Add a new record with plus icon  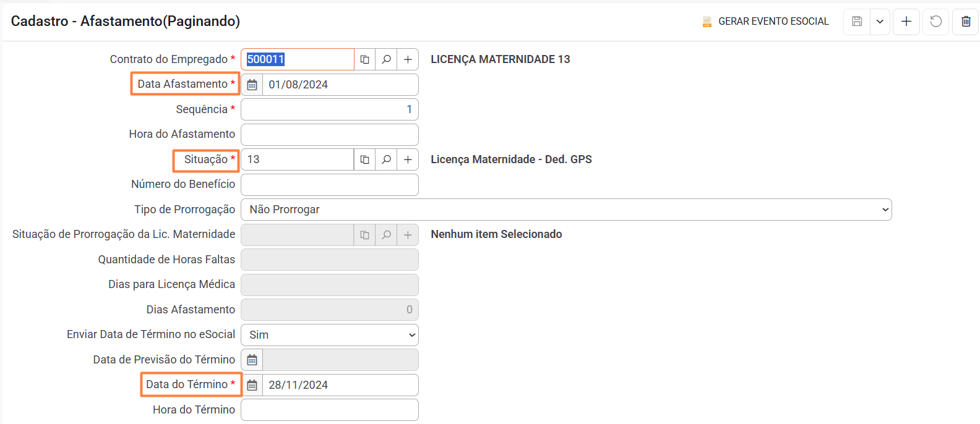pos(906,22)
